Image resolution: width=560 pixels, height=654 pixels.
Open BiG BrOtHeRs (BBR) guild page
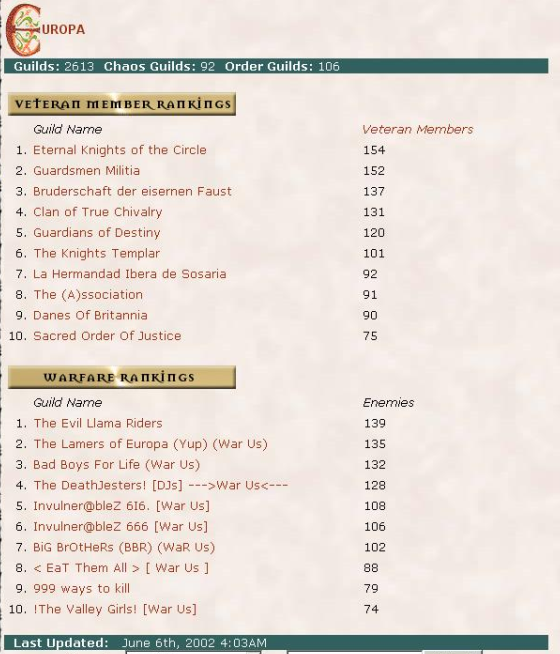point(124,548)
